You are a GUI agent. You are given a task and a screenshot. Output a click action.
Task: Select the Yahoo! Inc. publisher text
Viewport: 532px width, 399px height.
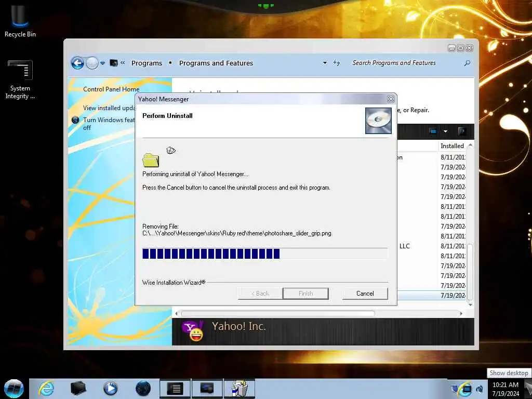(x=239, y=326)
